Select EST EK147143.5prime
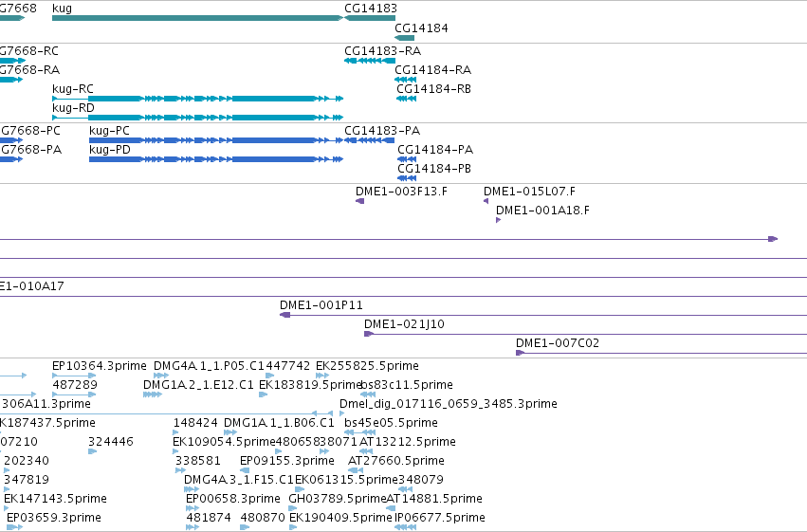807x532 pixels. click(x=7, y=508)
